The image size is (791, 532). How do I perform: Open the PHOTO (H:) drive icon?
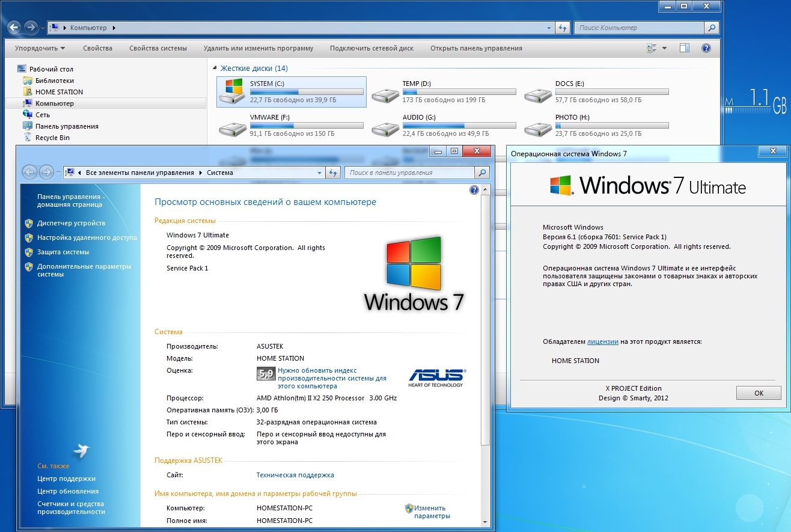(x=537, y=129)
